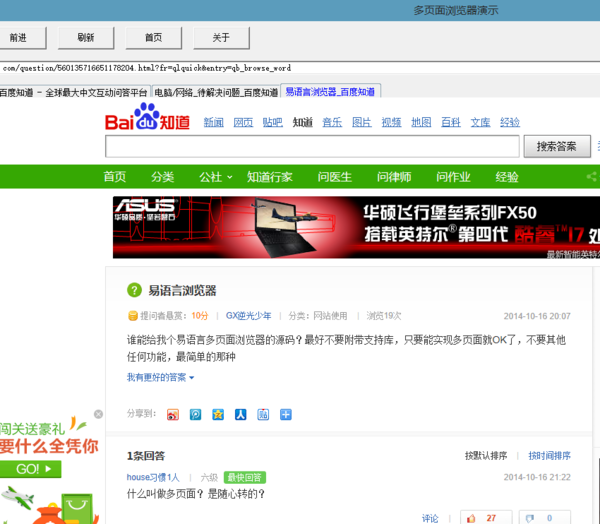
Task: Open 新闻 link in top navigation
Action: 214,122
